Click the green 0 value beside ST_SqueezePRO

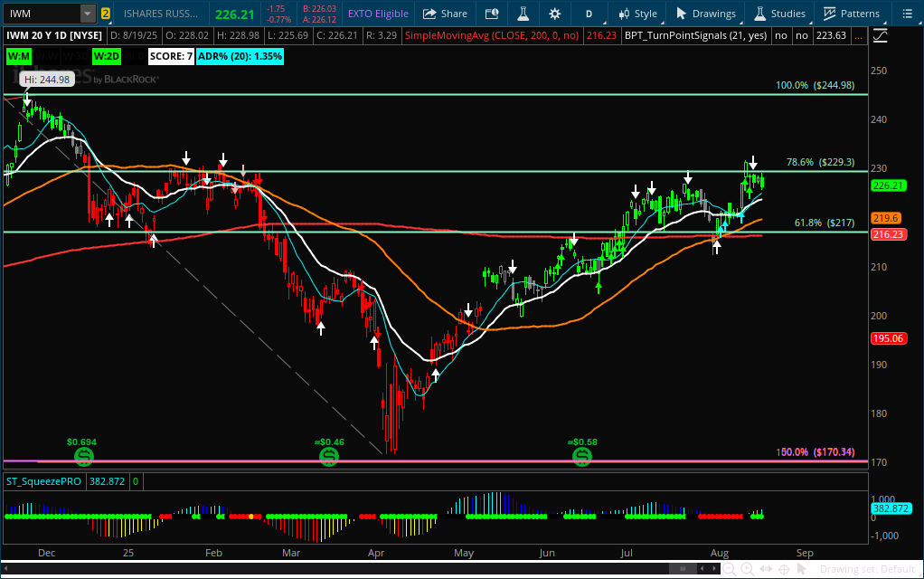point(136,481)
